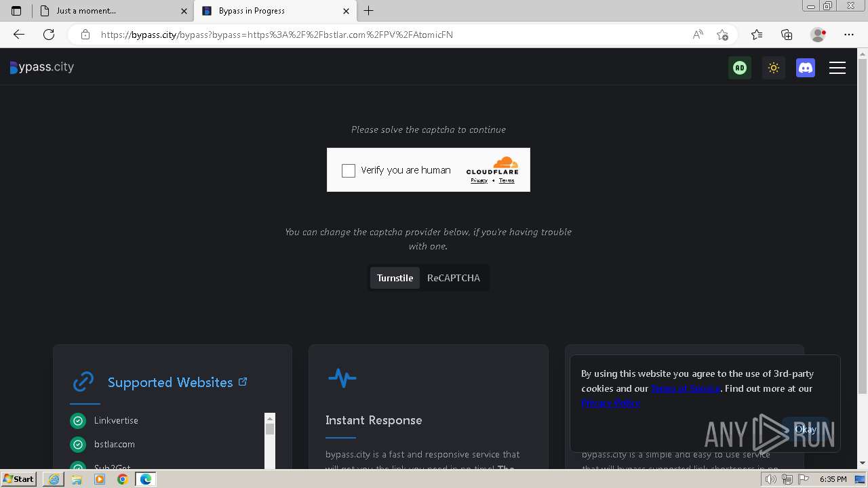Open the browser profile icon
The height and width of the screenshot is (488, 868).
click(818, 35)
